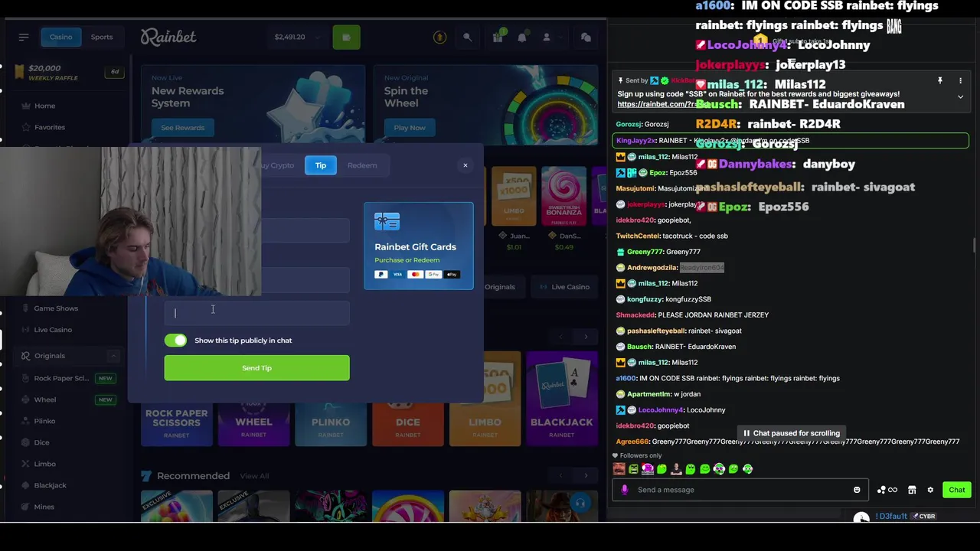Click the tip amount input field

pos(256,313)
